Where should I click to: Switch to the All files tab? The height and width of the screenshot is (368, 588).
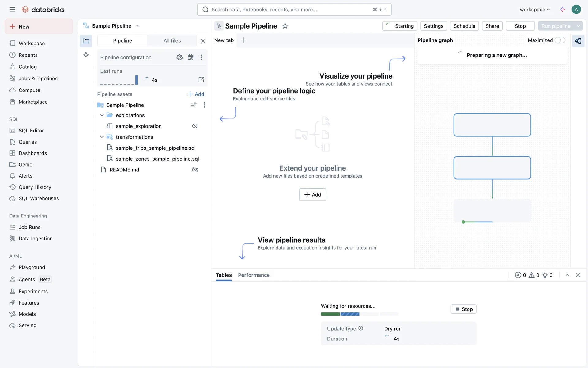pyautogui.click(x=172, y=40)
